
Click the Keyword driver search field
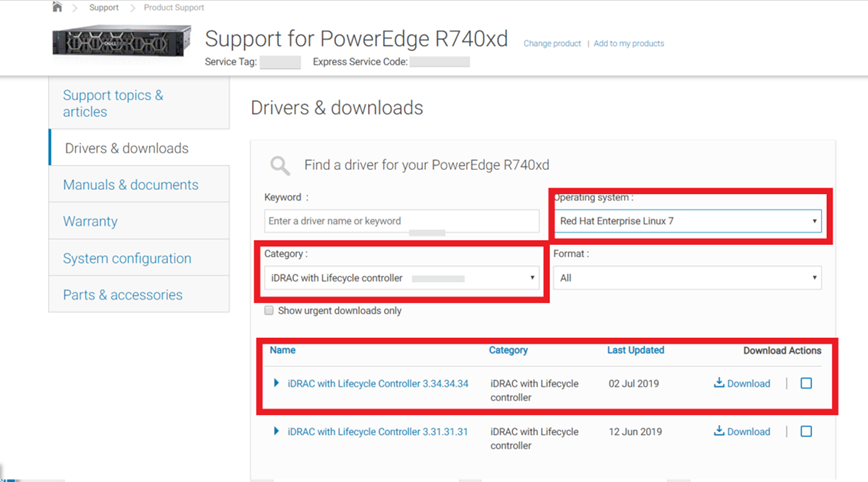coord(401,221)
